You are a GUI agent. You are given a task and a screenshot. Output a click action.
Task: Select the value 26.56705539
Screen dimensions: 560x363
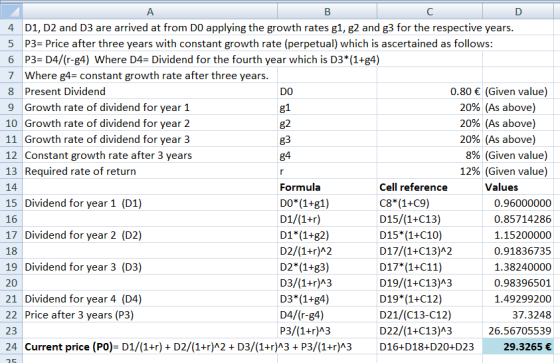point(518,331)
